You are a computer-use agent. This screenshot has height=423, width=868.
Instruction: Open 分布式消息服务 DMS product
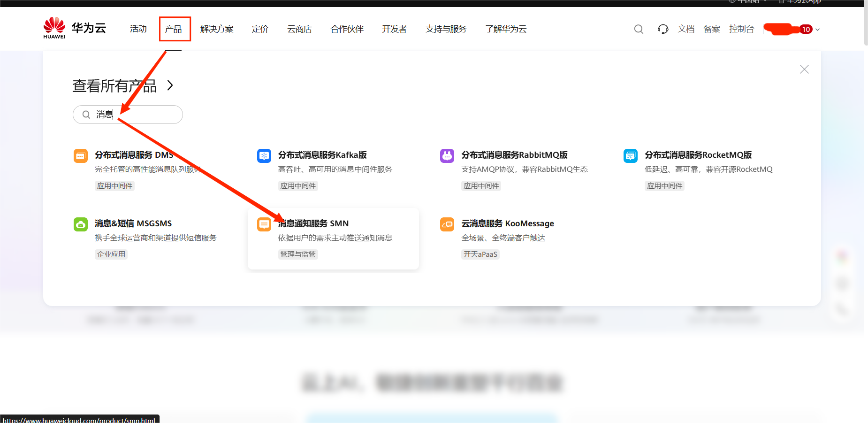click(x=134, y=155)
